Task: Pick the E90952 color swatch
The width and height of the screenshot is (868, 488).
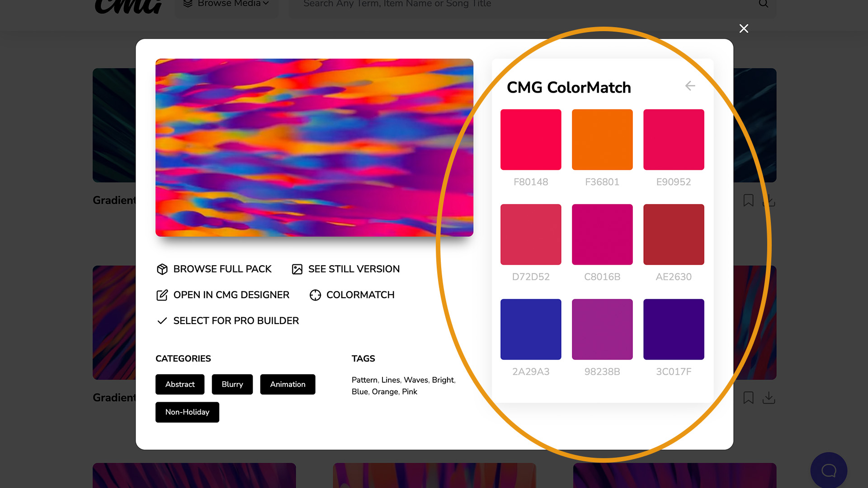Action: click(x=674, y=140)
